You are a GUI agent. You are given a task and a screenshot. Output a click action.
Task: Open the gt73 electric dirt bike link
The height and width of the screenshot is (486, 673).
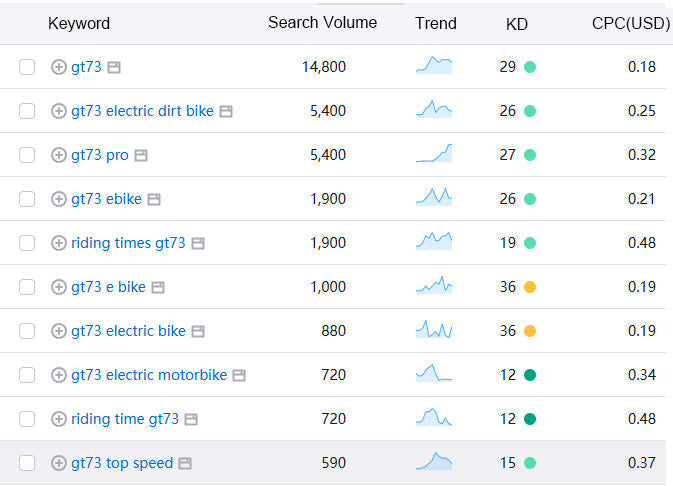coord(142,111)
